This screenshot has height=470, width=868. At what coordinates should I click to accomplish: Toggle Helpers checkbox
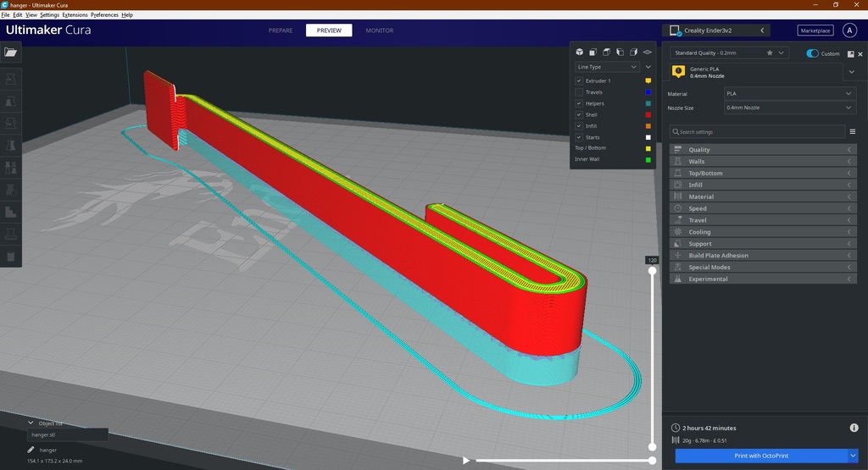(x=579, y=103)
